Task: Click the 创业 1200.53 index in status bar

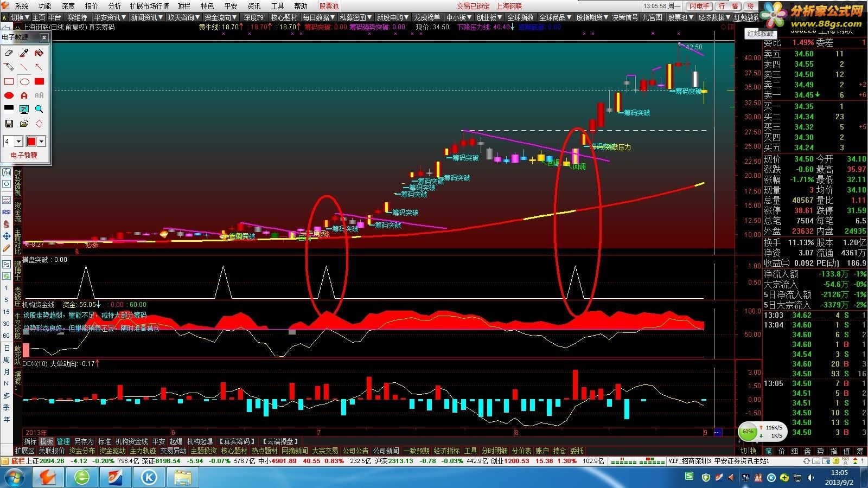Action: pyautogui.click(x=509, y=461)
